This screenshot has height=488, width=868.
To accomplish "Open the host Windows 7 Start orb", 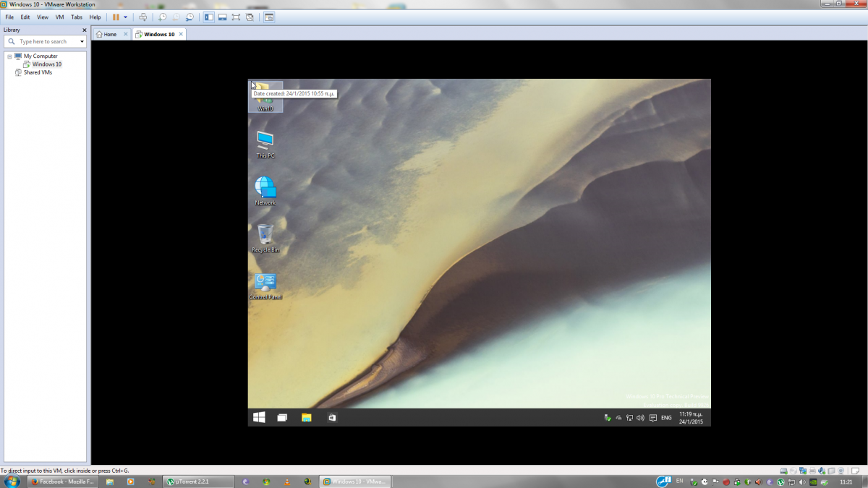I will coord(12,481).
